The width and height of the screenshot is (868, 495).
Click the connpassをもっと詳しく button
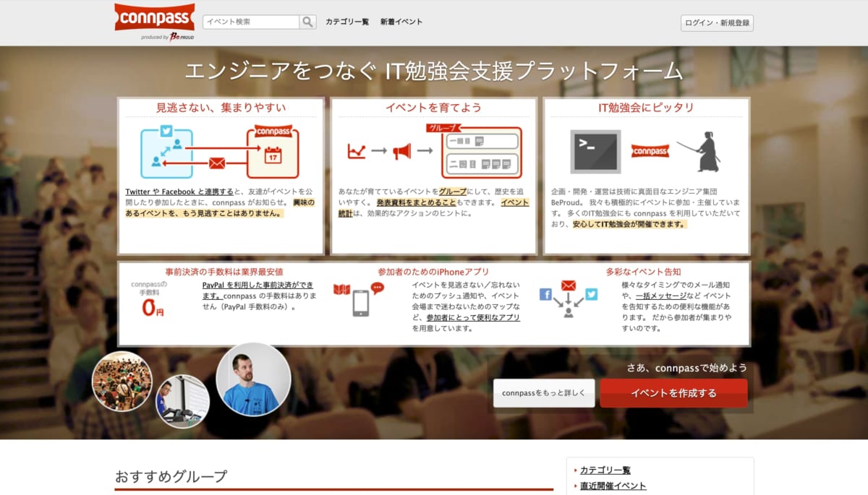[x=544, y=393]
